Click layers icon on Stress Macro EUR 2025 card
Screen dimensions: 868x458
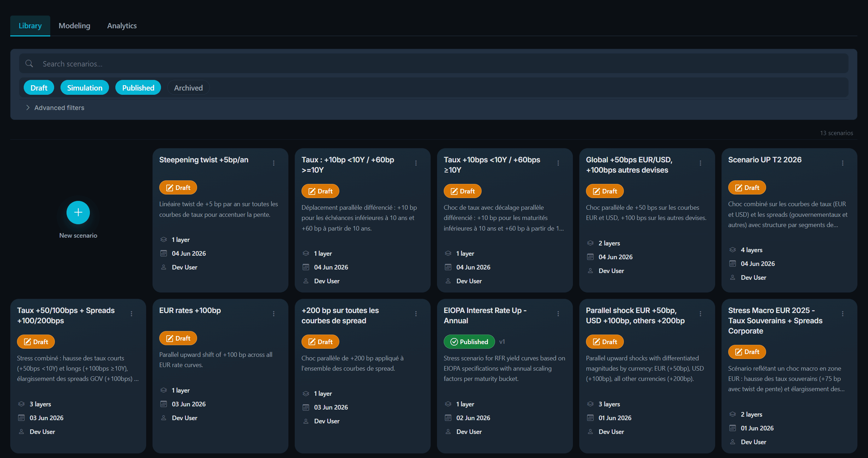732,414
